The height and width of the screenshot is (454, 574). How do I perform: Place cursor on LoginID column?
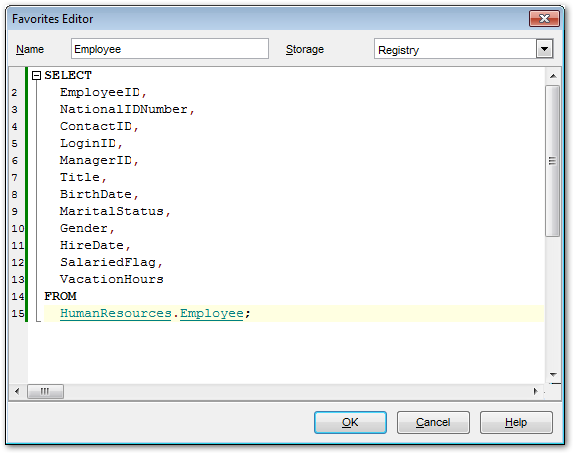pyautogui.click(x=88, y=143)
